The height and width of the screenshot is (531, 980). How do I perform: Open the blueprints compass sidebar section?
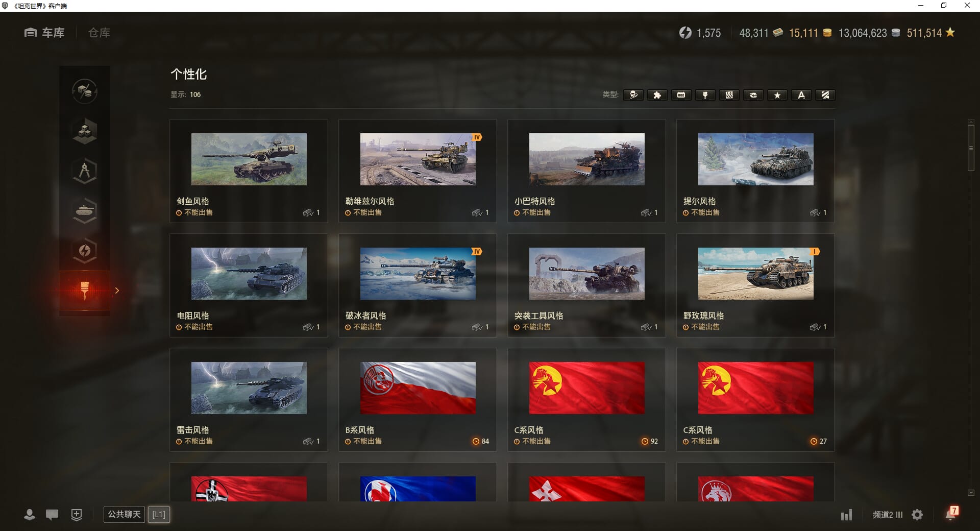[x=85, y=171]
